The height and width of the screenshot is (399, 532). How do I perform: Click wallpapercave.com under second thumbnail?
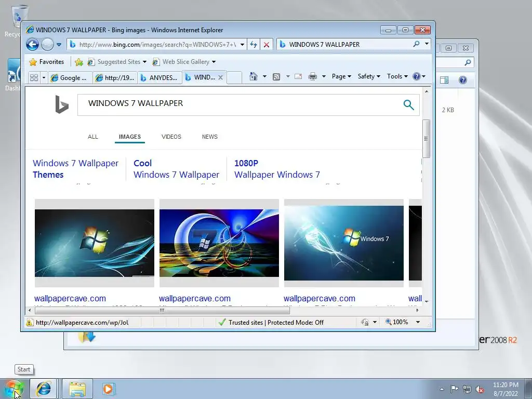click(195, 299)
